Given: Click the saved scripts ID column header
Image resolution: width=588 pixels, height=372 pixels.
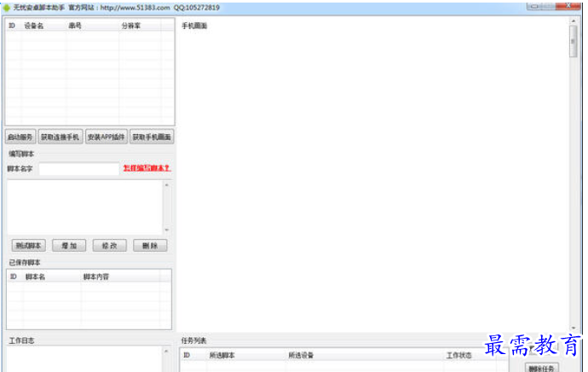Looking at the screenshot, I should pos(14,277).
